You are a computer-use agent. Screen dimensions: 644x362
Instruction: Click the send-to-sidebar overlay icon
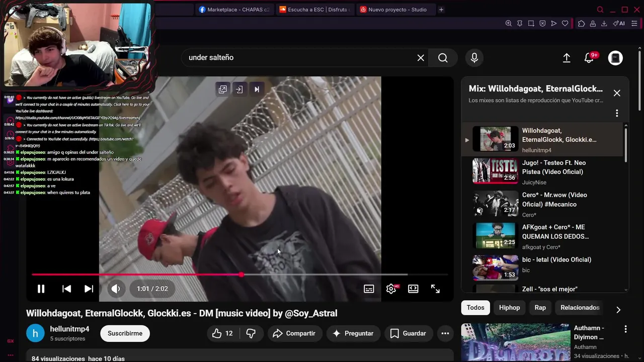[239, 89]
